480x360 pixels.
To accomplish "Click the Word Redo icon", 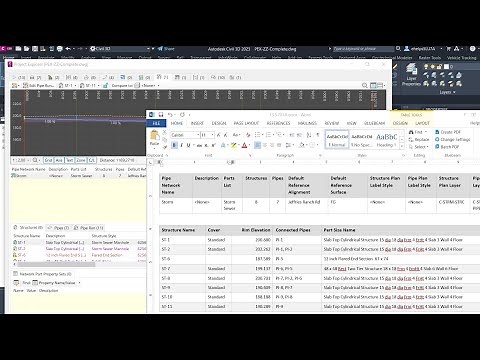I will point(182,115).
